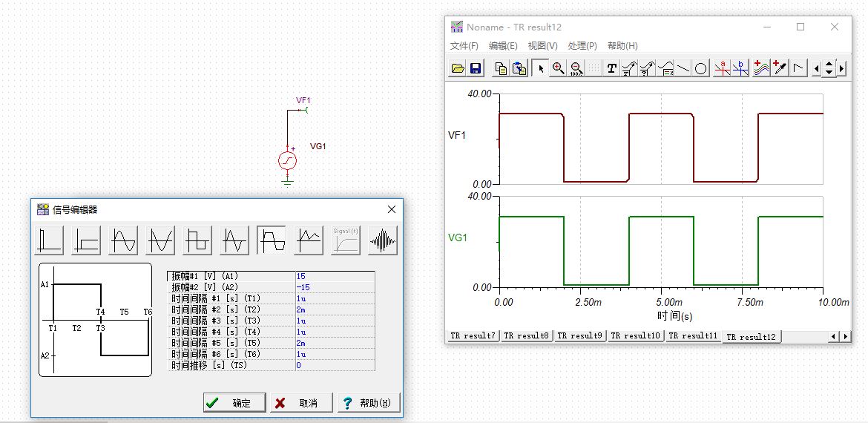Edit amplitude #1 (A1) value 15
This screenshot has height=423, width=868.
coord(335,276)
